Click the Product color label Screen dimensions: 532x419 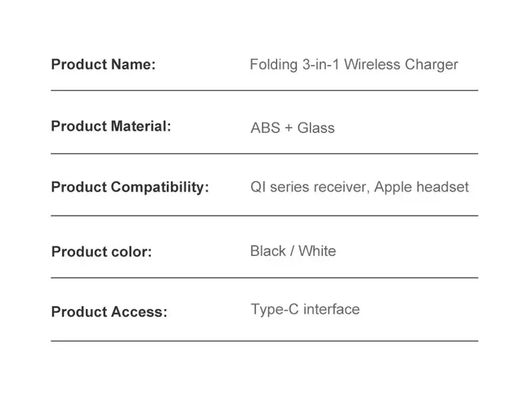coord(102,252)
